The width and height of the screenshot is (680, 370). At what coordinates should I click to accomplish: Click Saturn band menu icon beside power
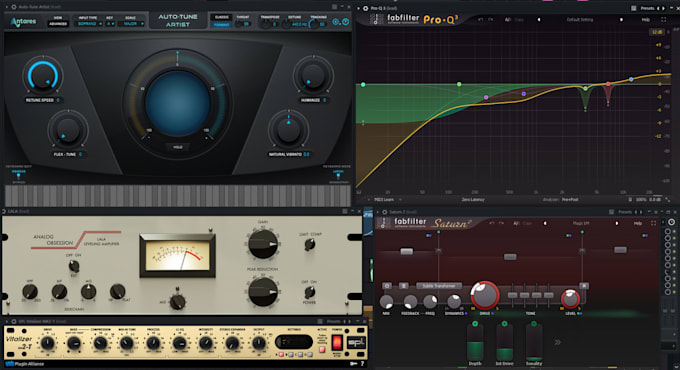pyautogui.click(x=403, y=286)
